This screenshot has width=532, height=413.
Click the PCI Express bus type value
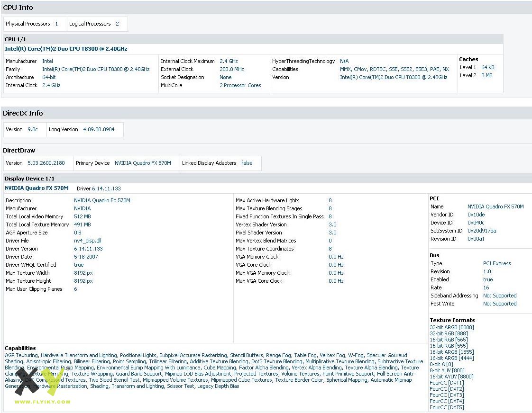click(x=497, y=263)
